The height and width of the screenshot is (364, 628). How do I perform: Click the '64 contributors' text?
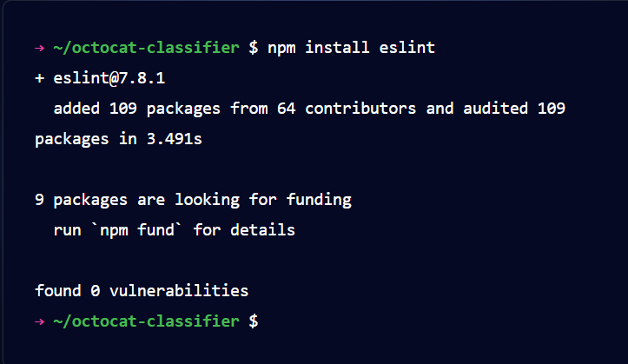coord(347,109)
